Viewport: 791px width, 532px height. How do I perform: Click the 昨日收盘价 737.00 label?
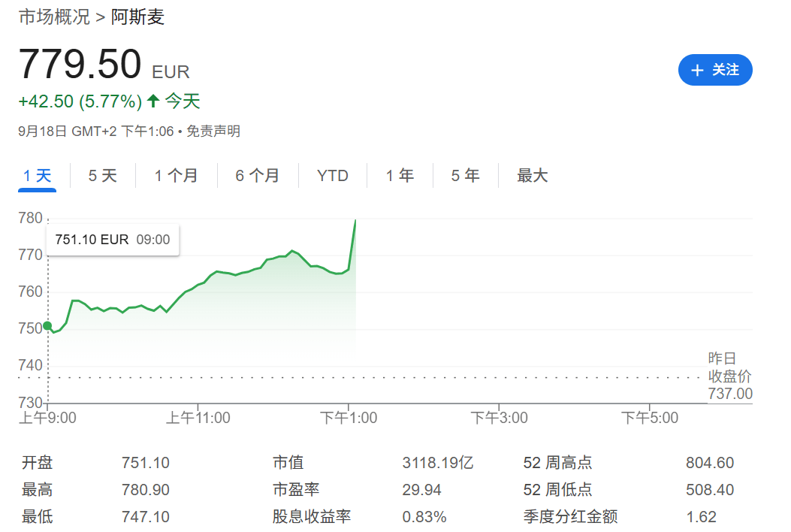point(729,376)
